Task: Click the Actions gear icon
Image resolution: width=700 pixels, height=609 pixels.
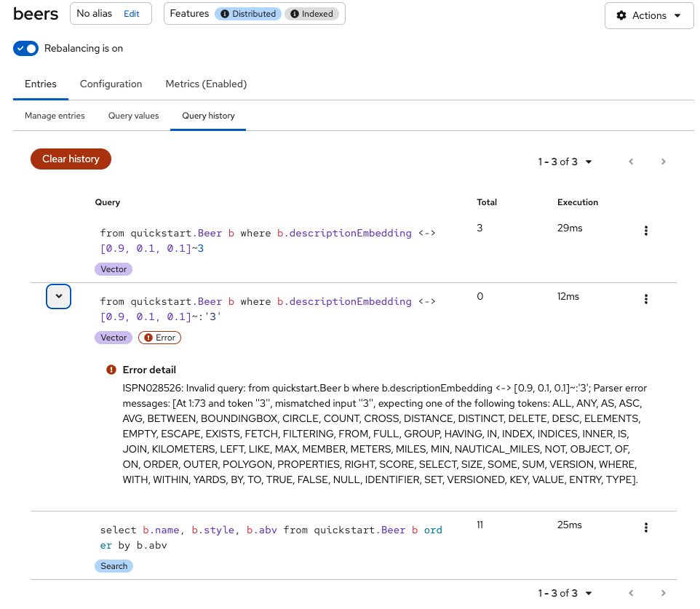Action: 621,15
